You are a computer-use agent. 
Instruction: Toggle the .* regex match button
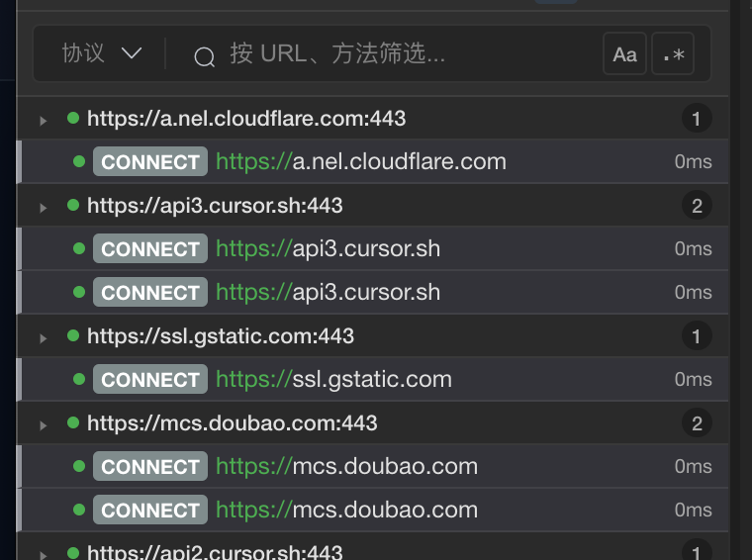pyautogui.click(x=673, y=53)
